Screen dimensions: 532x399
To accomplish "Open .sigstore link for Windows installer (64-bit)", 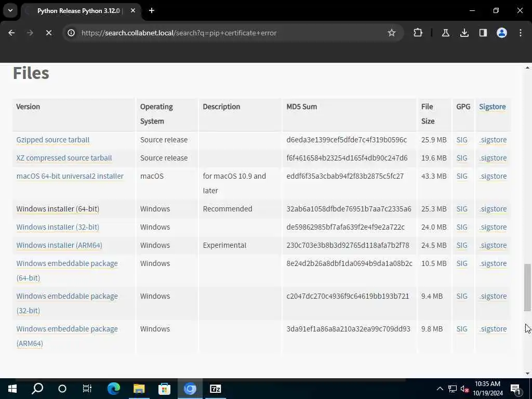I will coord(493,209).
